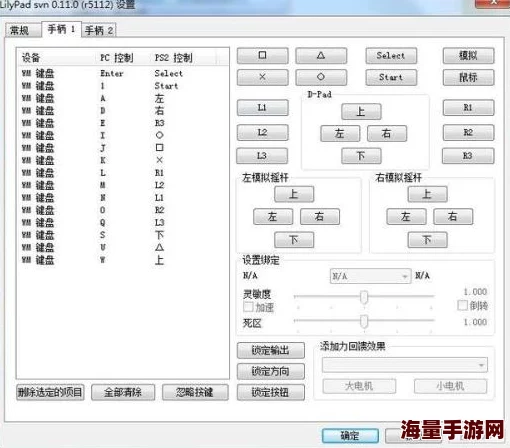
Task: Select the A key binding row
Action: coord(122,98)
